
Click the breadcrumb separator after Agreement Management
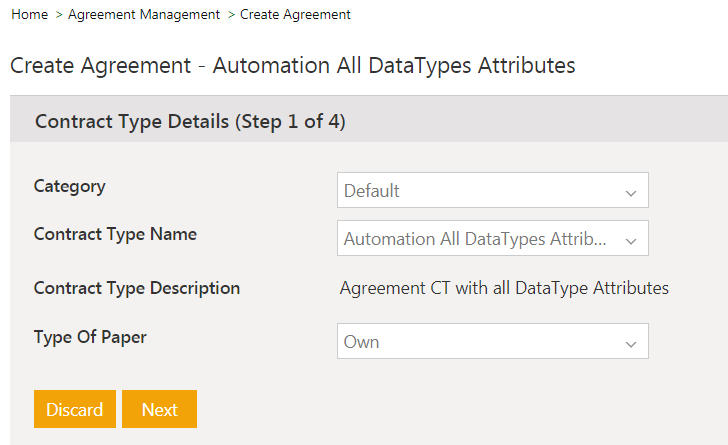[231, 15]
